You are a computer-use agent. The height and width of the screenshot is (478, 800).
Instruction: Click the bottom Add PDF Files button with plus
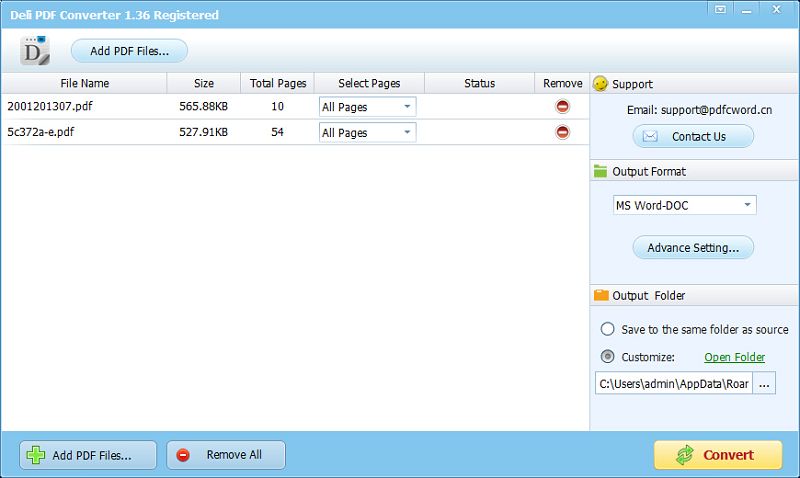click(88, 455)
